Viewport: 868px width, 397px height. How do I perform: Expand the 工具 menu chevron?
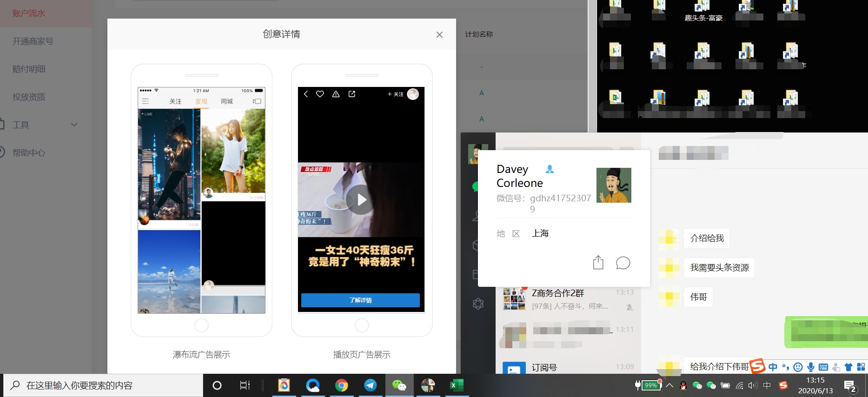pos(74,125)
